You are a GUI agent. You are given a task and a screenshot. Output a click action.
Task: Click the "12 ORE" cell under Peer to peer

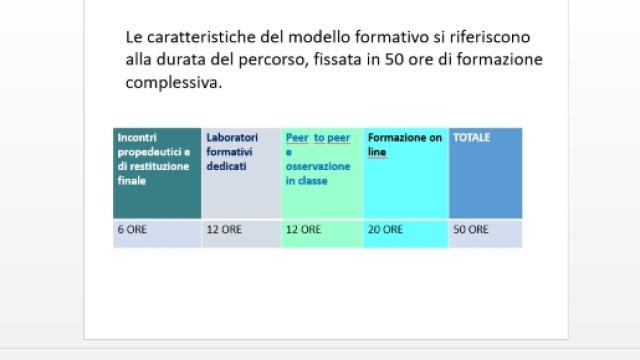click(x=322, y=234)
